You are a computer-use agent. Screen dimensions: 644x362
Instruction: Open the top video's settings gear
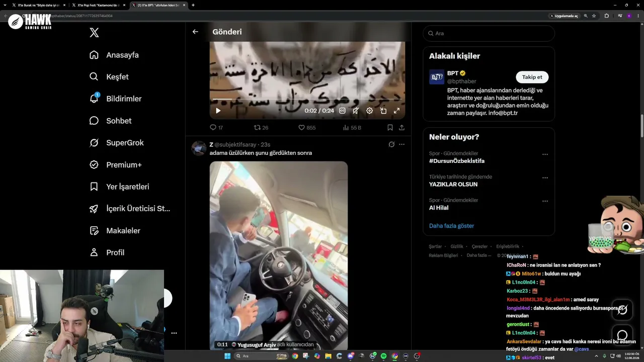[x=369, y=111]
